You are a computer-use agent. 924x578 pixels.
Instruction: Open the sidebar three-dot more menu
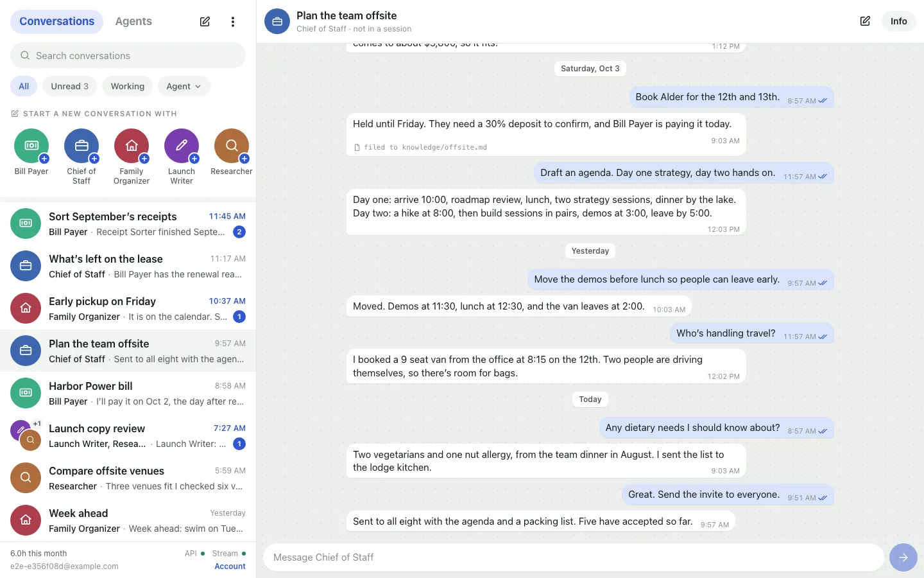(233, 22)
